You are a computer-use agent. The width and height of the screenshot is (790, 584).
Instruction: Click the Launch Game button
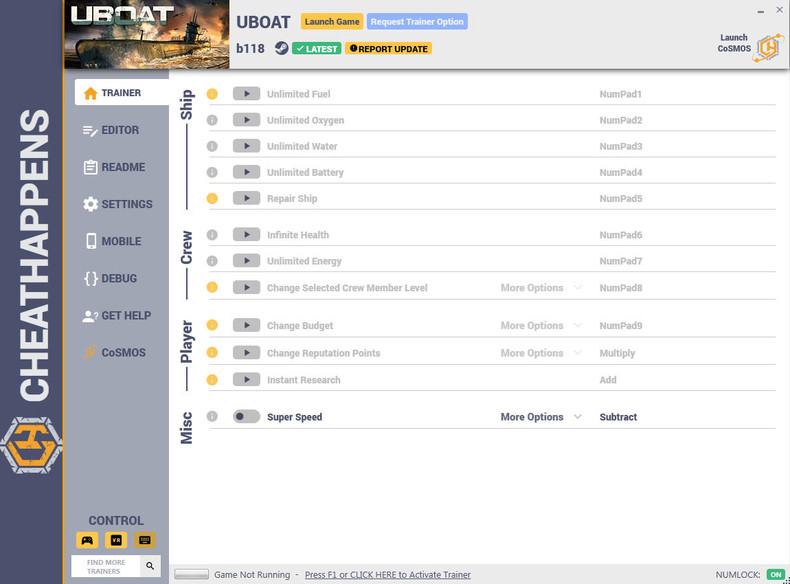[x=332, y=22]
